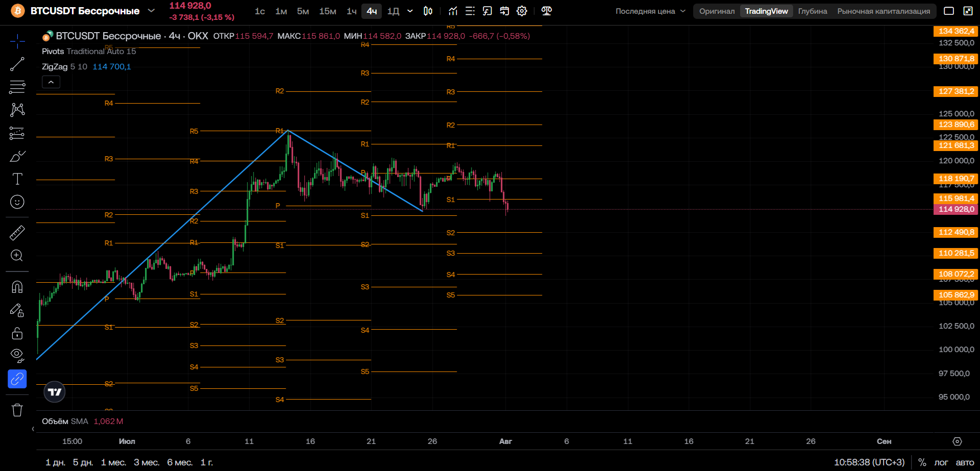Viewport: 980px width, 471px height.
Task: Set range to 3 мес.
Action: click(146, 462)
